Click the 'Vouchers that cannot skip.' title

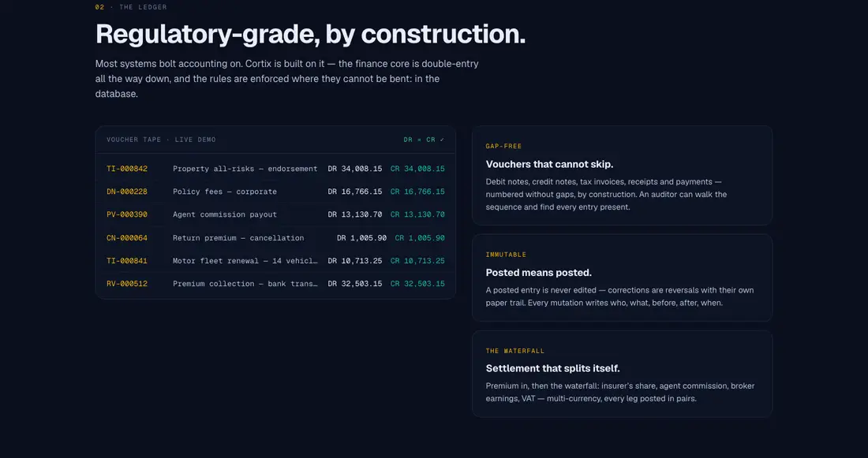click(x=549, y=164)
